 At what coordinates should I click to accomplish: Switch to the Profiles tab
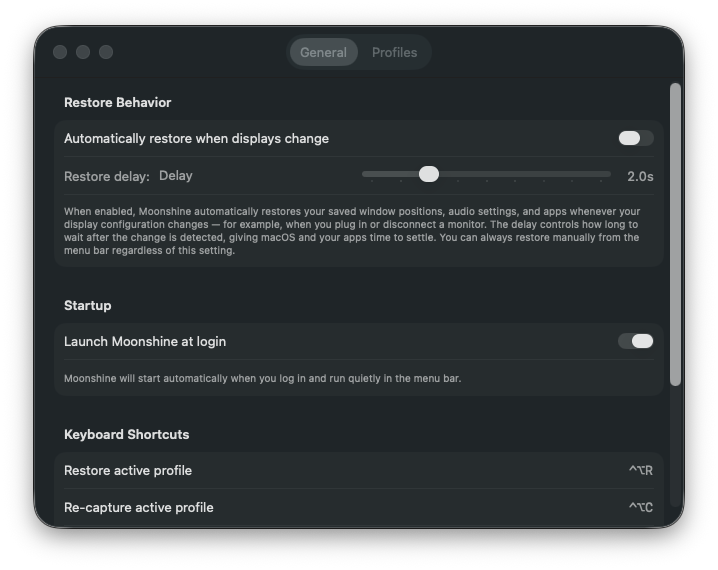click(x=394, y=52)
